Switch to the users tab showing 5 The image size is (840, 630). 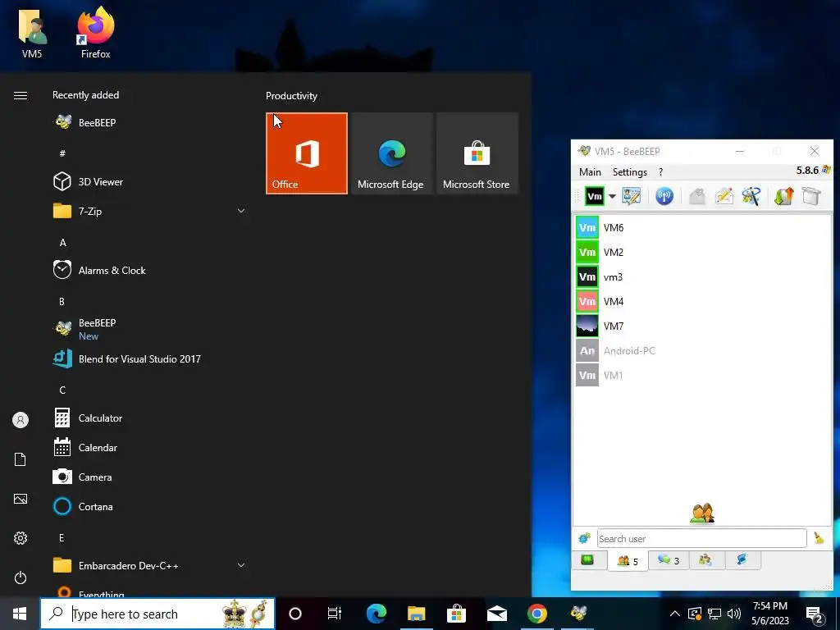(628, 561)
